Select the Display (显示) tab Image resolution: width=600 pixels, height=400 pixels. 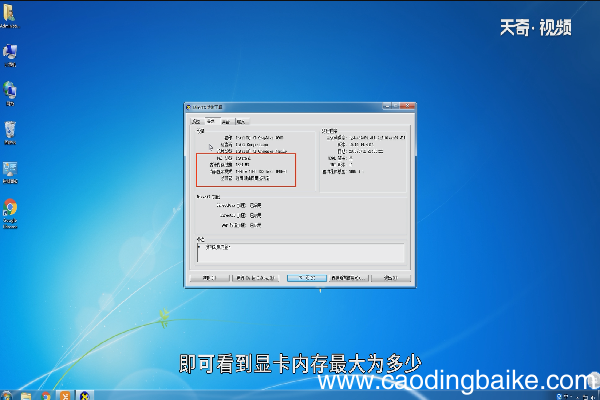[x=211, y=121]
